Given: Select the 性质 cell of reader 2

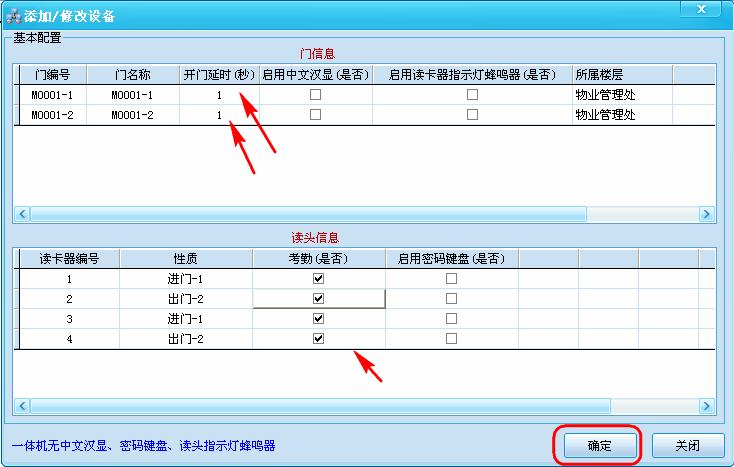Looking at the screenshot, I should tap(185, 299).
